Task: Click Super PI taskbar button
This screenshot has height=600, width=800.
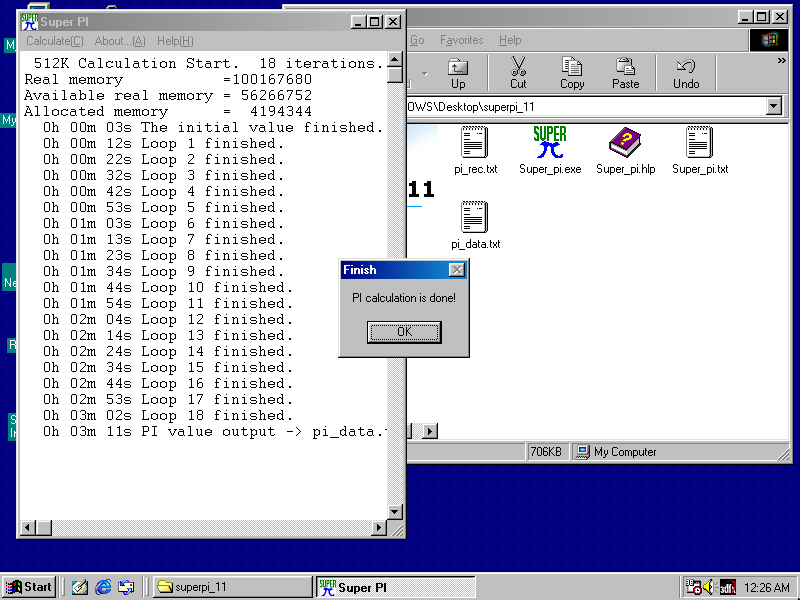Action: [x=395, y=587]
